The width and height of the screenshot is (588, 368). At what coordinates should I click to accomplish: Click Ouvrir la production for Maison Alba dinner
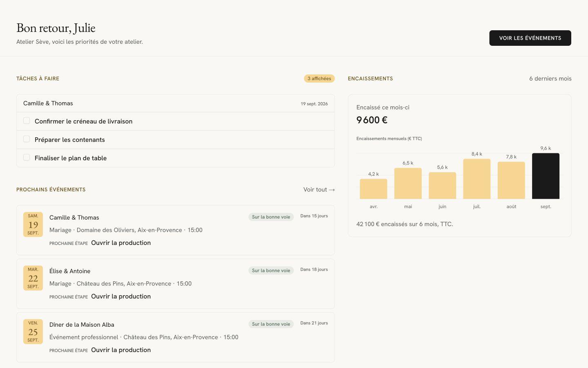121,350
